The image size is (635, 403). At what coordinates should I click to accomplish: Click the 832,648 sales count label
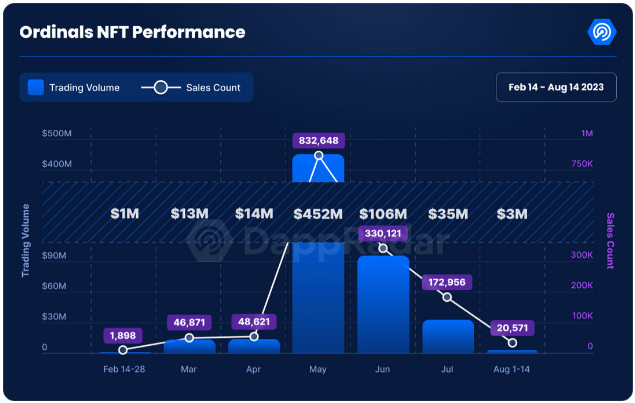319,140
